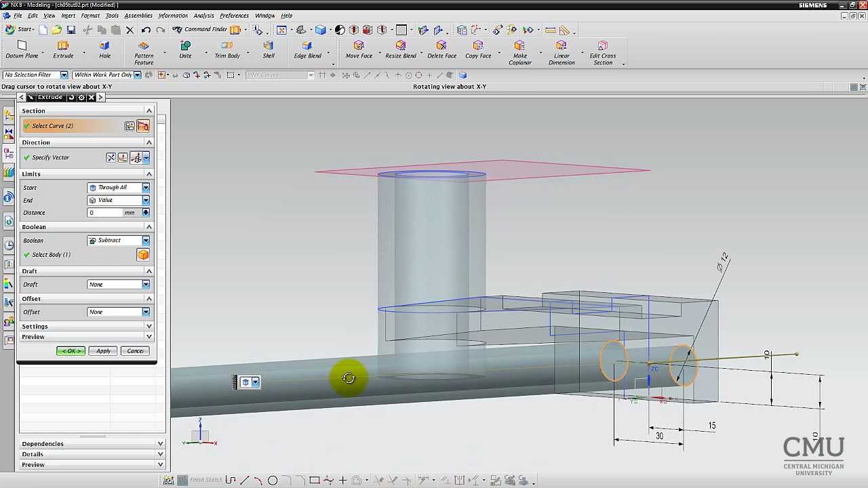The width and height of the screenshot is (868, 488).
Task: Click the Start menu button
Action: pos(19,30)
